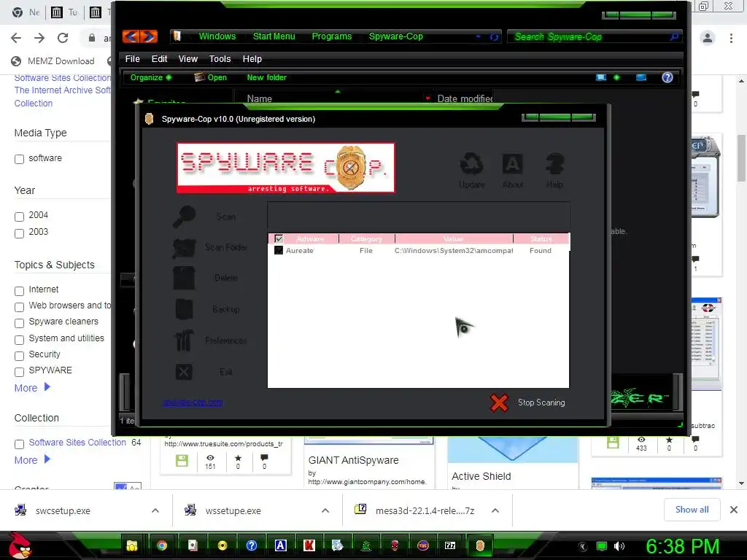
Task: Click the refresh icon in Explorer address bar
Action: pos(494,36)
